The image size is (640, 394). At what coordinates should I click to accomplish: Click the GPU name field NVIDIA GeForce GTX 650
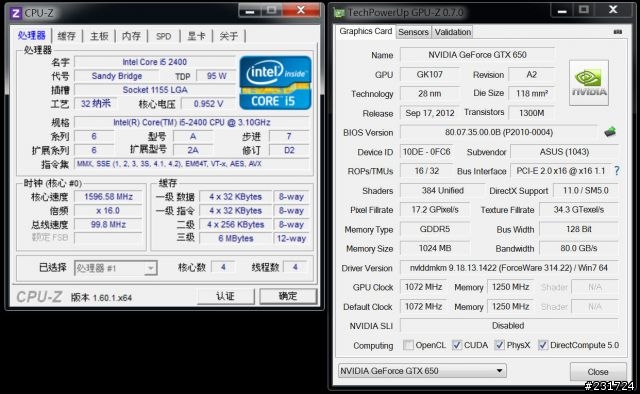[x=477, y=54]
